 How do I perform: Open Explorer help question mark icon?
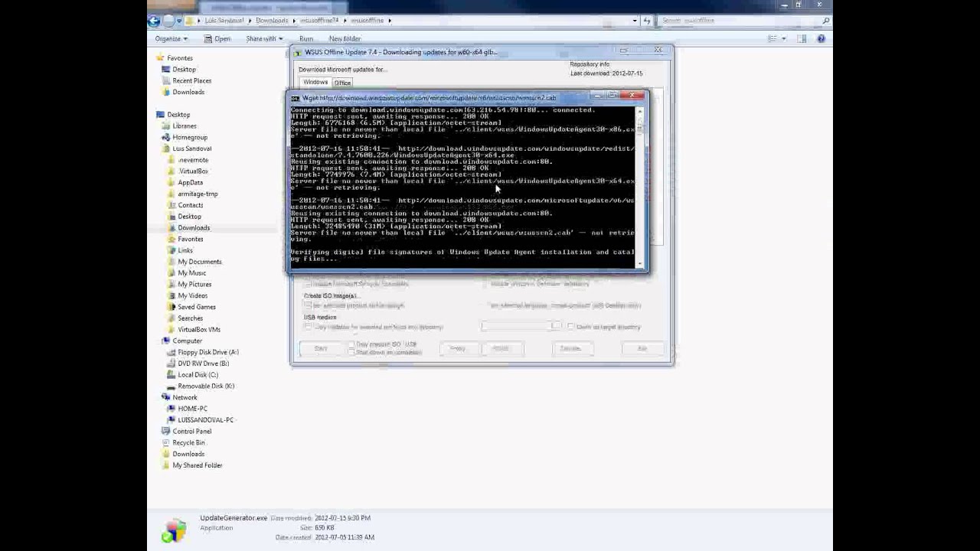point(821,38)
